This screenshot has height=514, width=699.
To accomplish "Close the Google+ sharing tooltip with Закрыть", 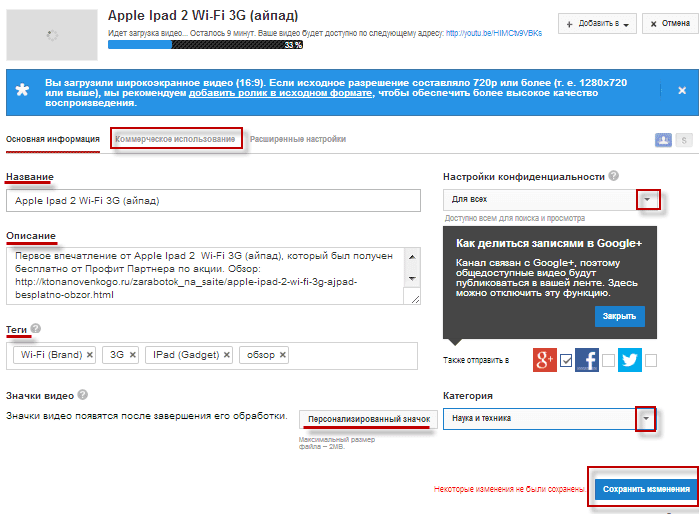I will (x=619, y=316).
